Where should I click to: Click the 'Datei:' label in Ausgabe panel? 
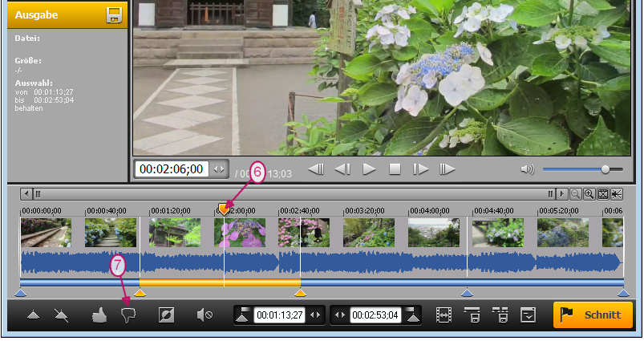pyautogui.click(x=27, y=39)
